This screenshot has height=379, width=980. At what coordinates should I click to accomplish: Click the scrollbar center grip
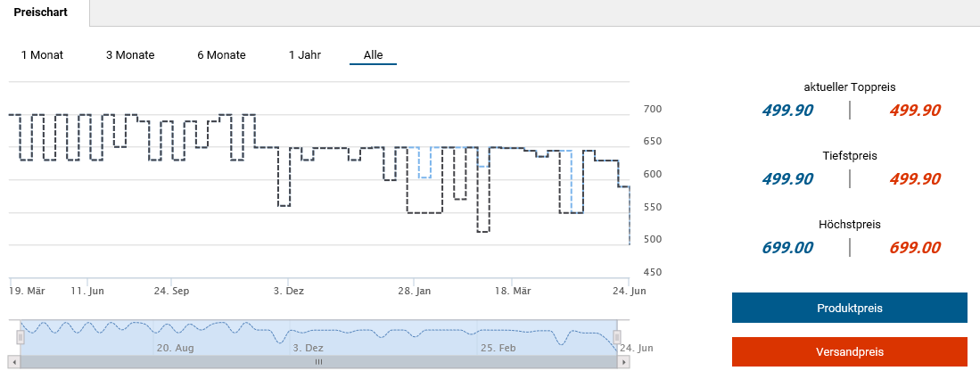click(318, 362)
